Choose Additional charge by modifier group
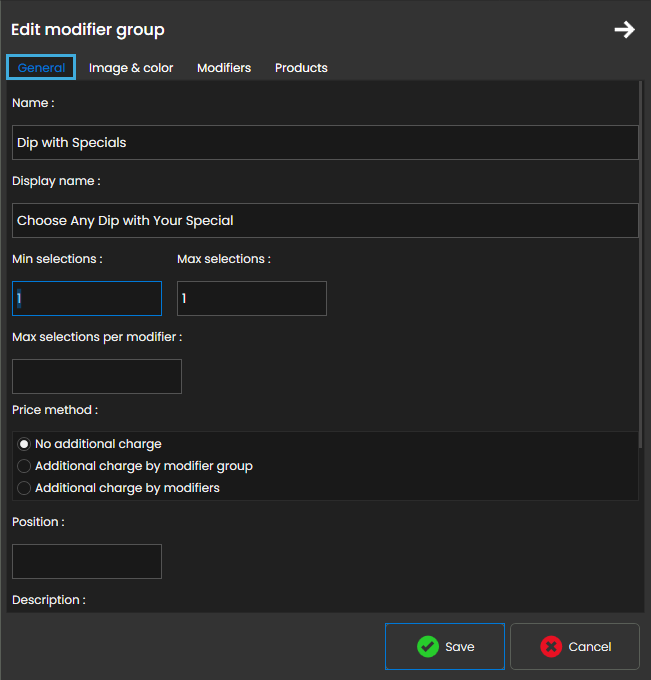The height and width of the screenshot is (680, 651). point(24,466)
